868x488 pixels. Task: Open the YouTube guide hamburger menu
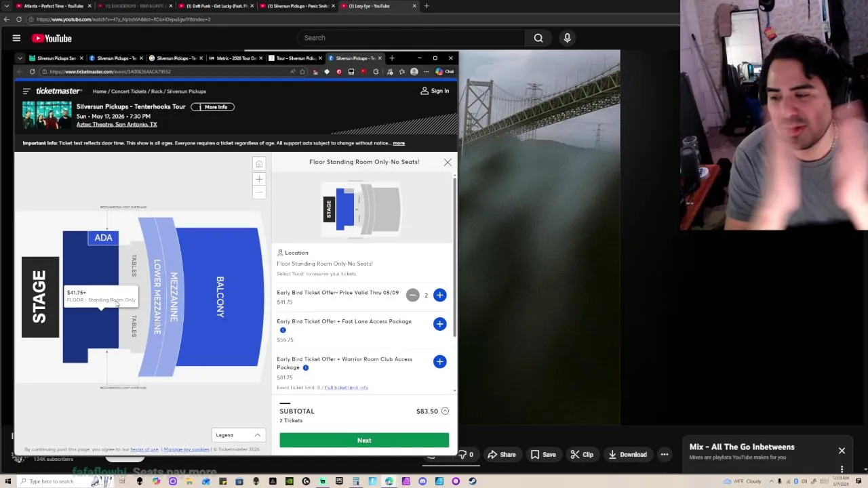pos(16,39)
